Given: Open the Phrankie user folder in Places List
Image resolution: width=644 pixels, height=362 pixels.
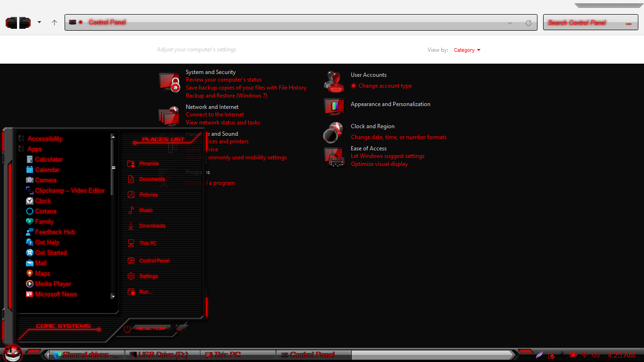Looking at the screenshot, I should click(143, 164).
